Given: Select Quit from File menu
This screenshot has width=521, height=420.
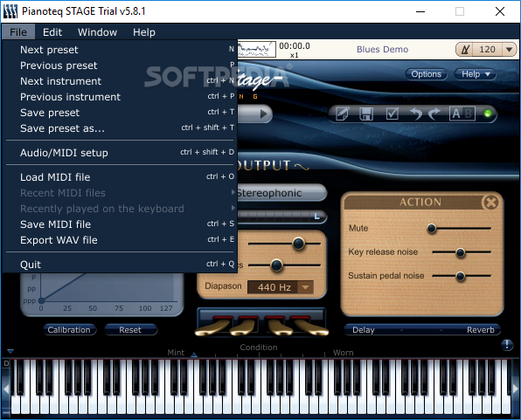Looking at the screenshot, I should (x=120, y=265).
